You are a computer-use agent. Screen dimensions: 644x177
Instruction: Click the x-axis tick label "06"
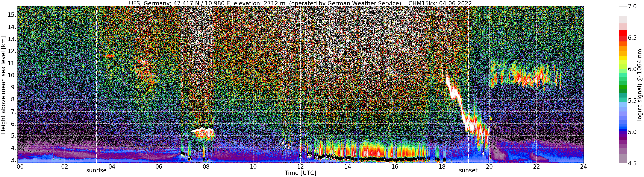click(159, 167)
